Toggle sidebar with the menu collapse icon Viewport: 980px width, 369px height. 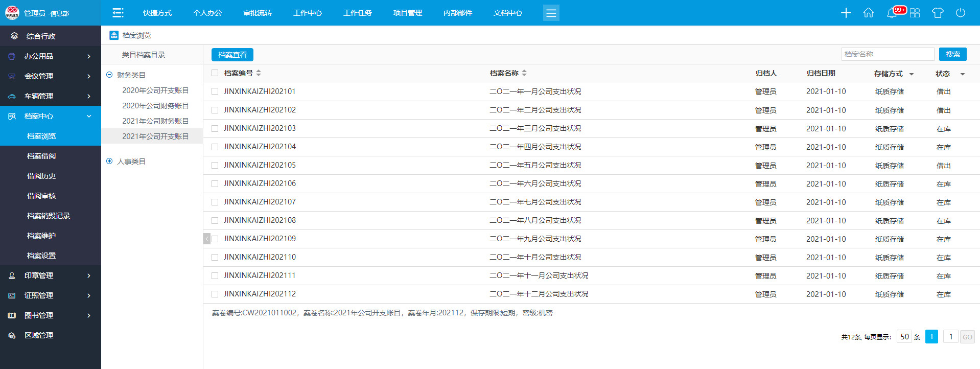(x=118, y=13)
